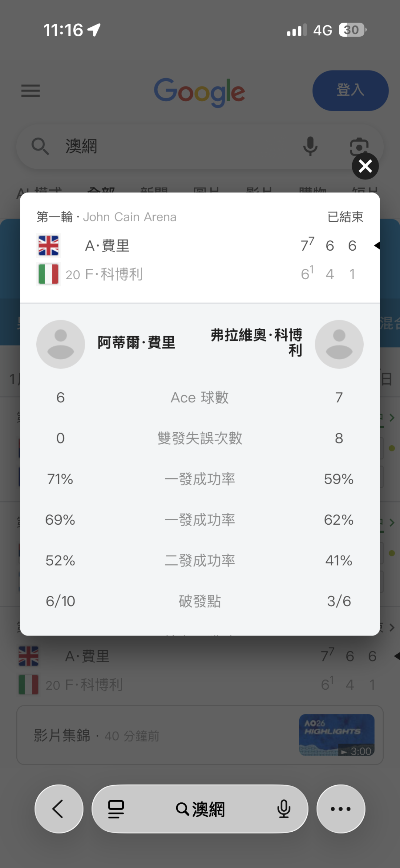Tap the Google logo
Image resolution: width=400 pixels, height=868 pixels.
click(x=200, y=91)
